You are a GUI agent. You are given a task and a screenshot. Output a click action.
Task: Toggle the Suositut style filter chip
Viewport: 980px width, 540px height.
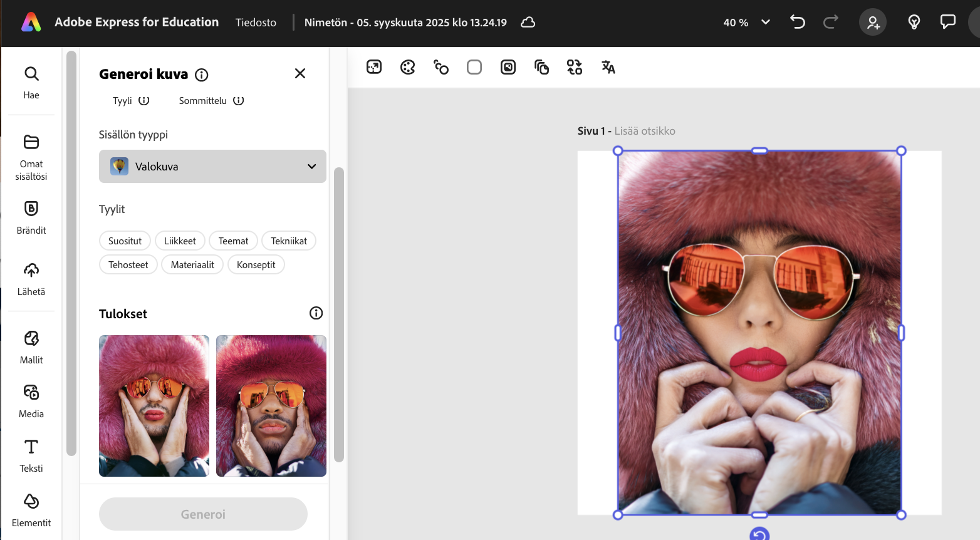125,241
